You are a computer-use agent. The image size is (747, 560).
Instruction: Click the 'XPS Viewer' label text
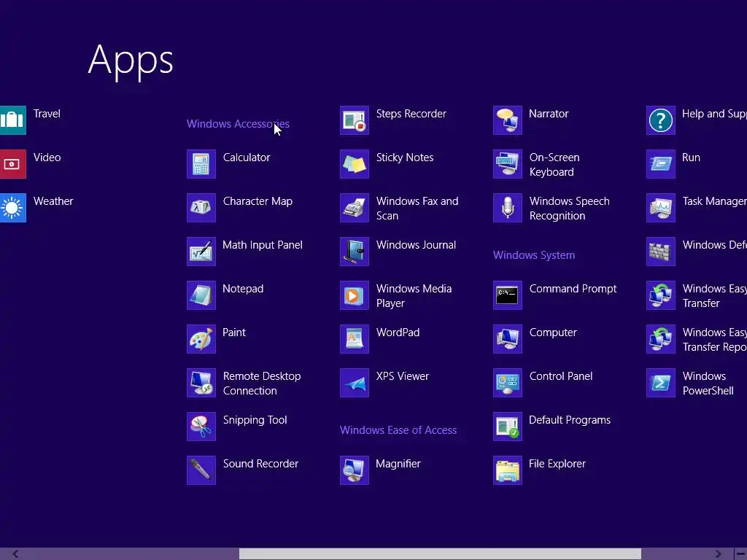click(x=403, y=376)
